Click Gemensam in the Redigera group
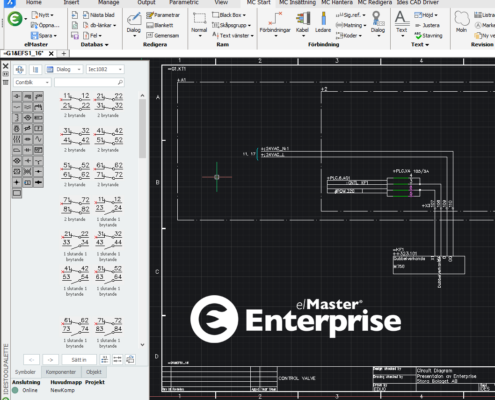Viewport: 495px width, 400px height. (163, 35)
